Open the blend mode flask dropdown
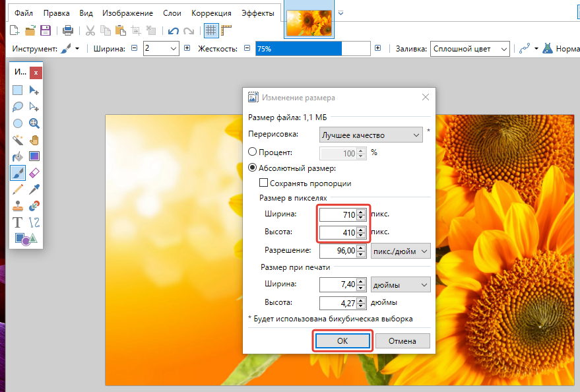The image size is (580, 392). tap(548, 48)
